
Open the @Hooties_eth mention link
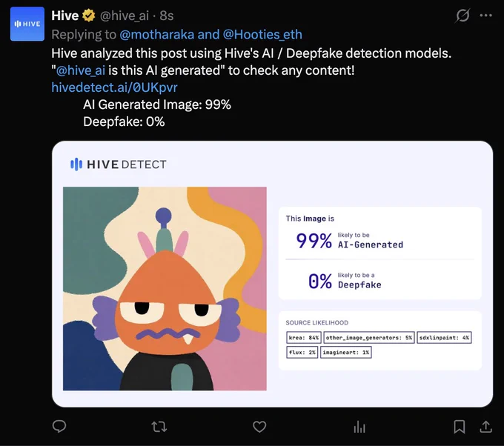coord(262,34)
